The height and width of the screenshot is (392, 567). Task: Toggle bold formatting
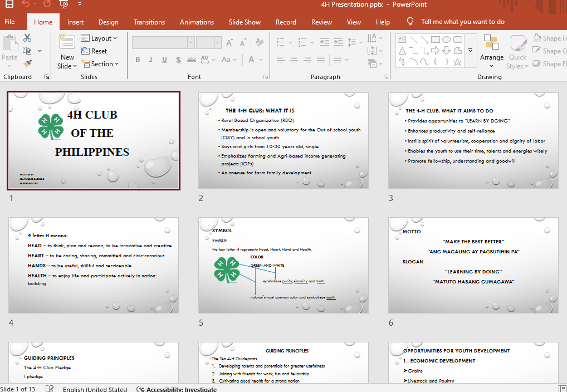click(x=138, y=60)
